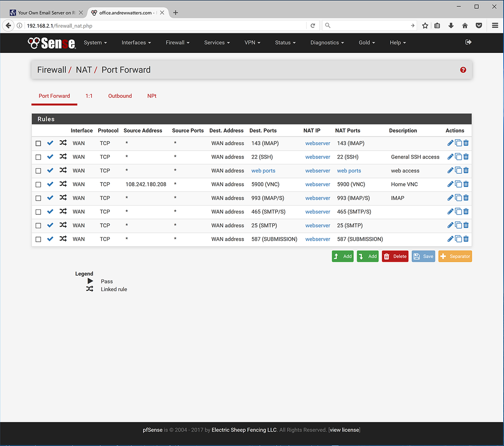504x446 pixels.
Task: Switch to the Outbound NAT tab
Action: click(x=120, y=96)
